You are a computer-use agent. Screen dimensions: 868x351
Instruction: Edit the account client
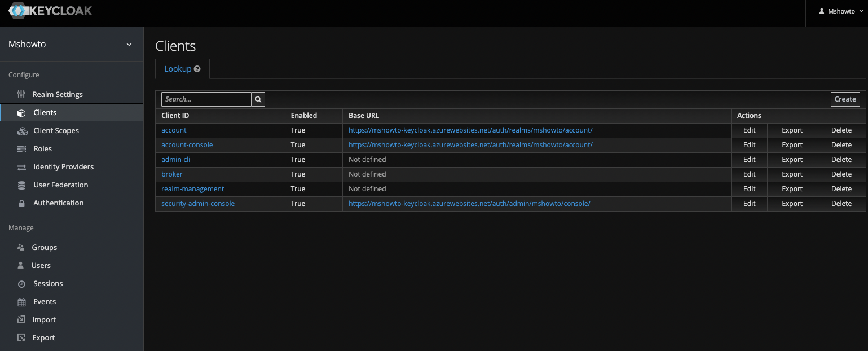coord(749,130)
